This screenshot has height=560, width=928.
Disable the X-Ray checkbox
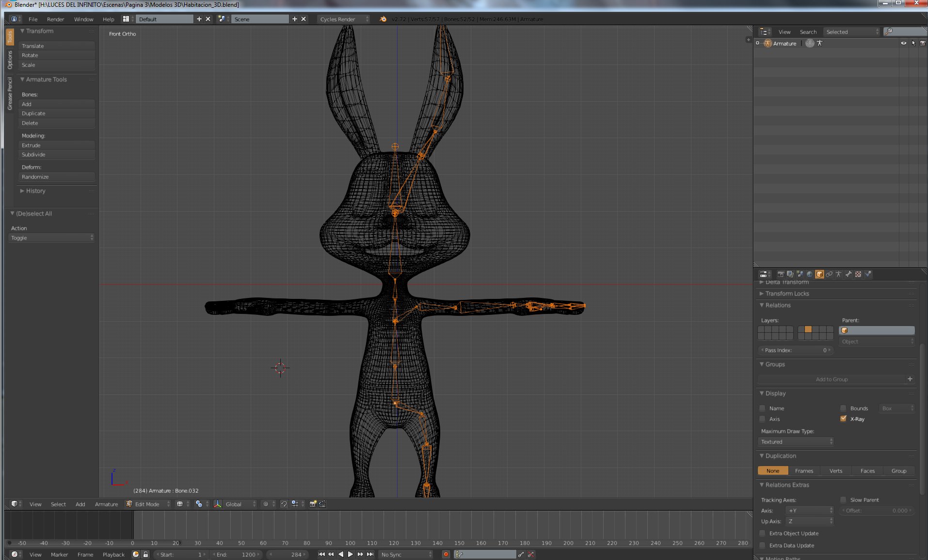(x=843, y=419)
